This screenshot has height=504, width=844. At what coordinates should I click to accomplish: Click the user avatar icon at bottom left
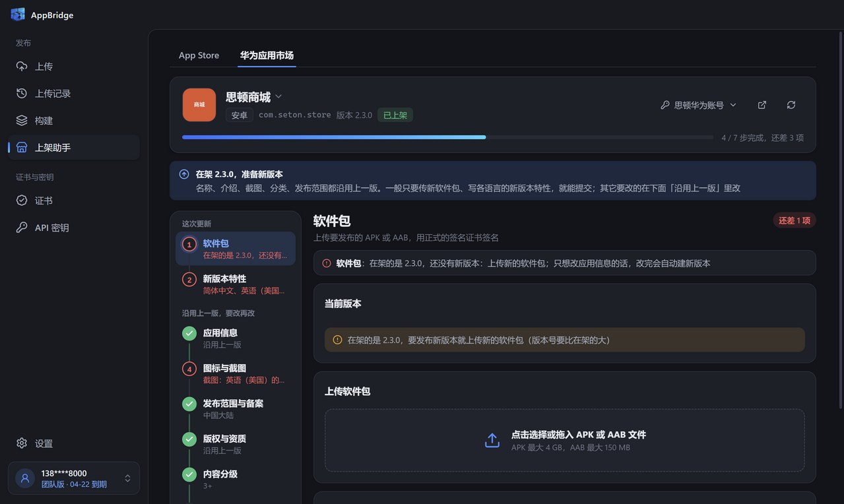(x=25, y=478)
